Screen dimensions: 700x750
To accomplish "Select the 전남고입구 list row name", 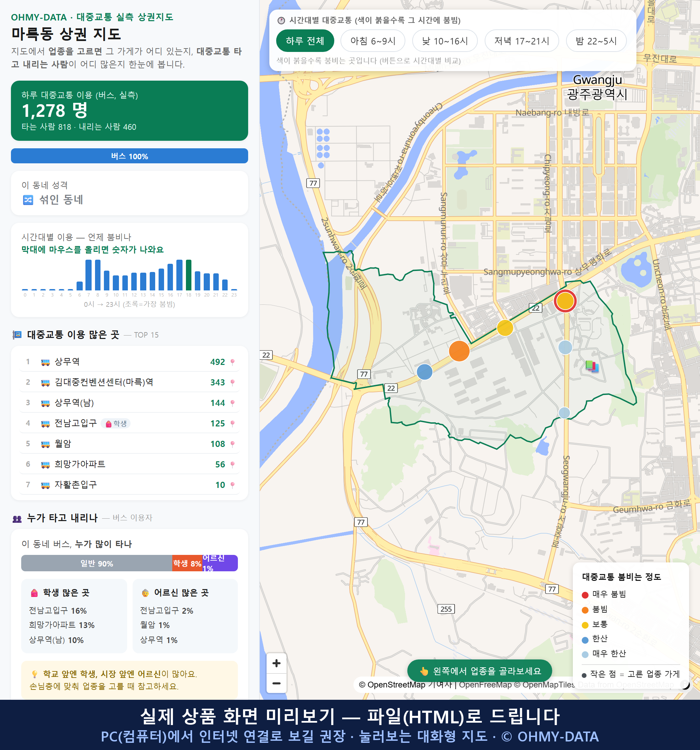I will pyautogui.click(x=76, y=423).
